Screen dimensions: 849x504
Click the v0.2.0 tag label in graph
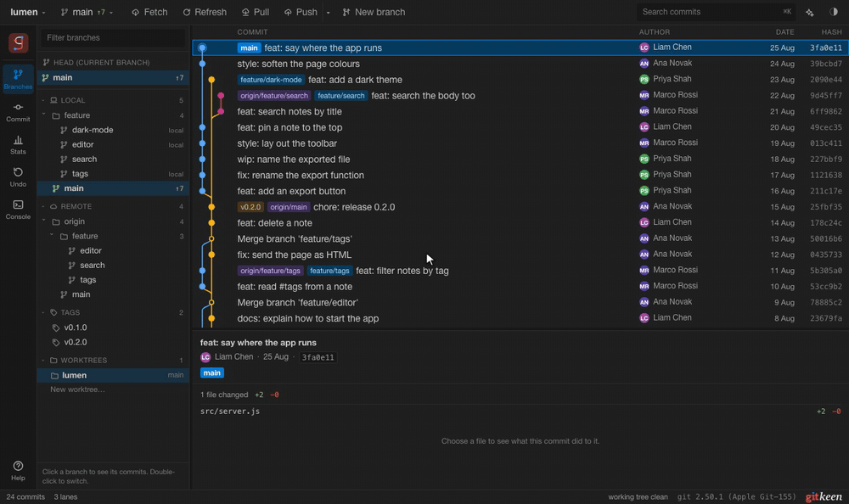point(250,207)
